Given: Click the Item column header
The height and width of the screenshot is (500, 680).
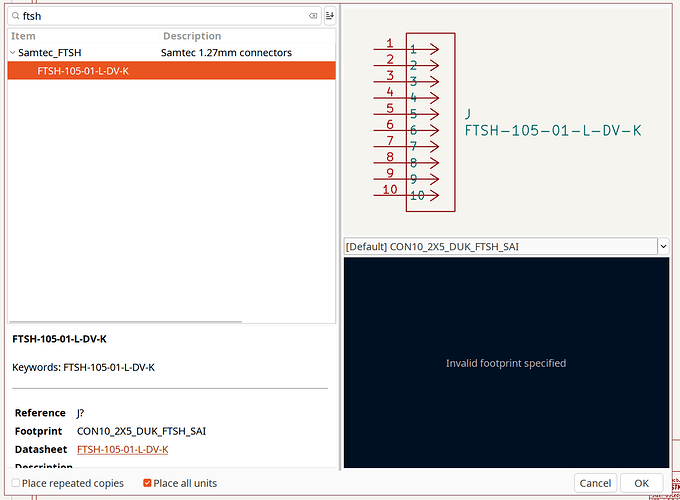Looking at the screenshot, I should (23, 36).
